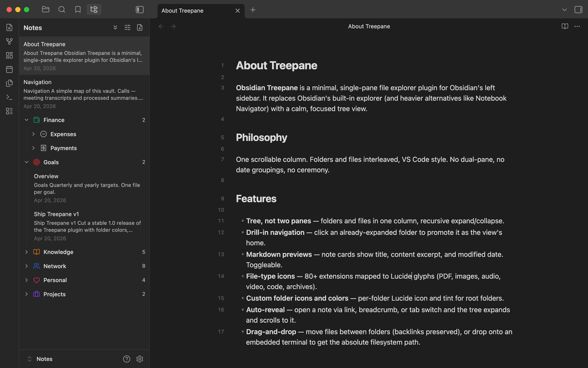Open templates copy ribbon icon
This screenshot has height=368, width=588.
coord(9,83)
